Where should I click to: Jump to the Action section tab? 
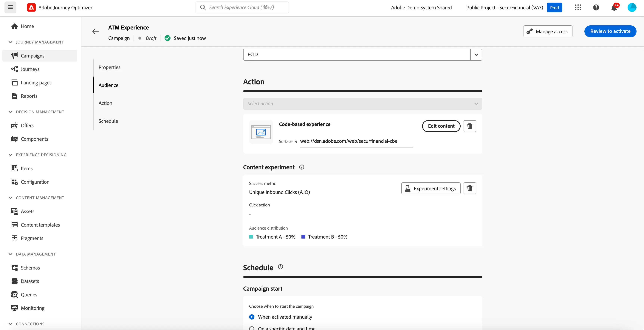[105, 103]
